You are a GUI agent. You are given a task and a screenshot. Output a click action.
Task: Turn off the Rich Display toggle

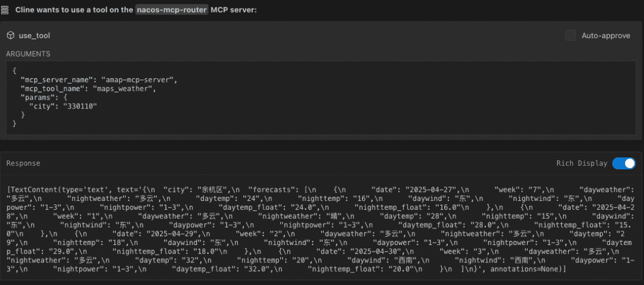coord(624,163)
